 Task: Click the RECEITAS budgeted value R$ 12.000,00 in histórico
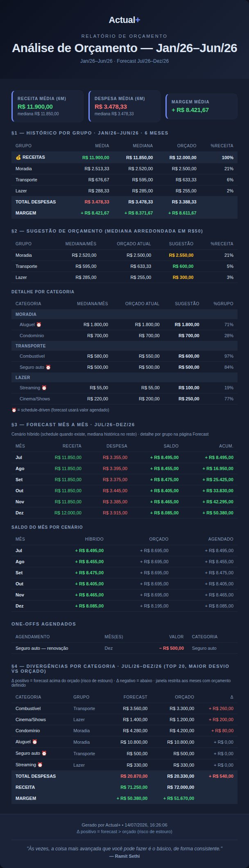[183, 158]
